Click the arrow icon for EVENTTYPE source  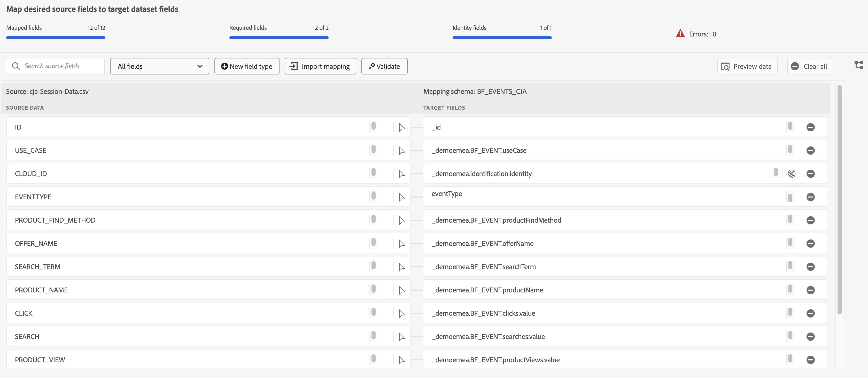coord(402,197)
